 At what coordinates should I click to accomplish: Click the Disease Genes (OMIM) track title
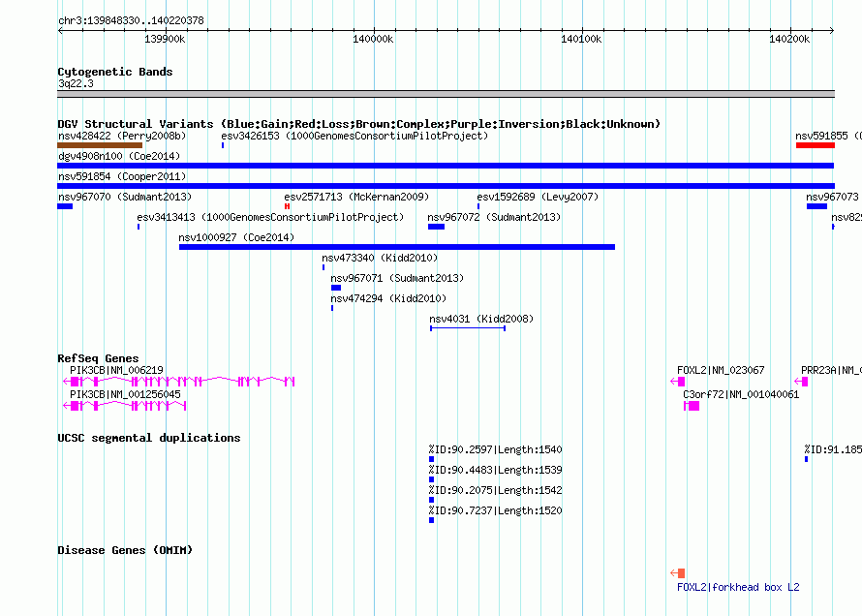[125, 550]
